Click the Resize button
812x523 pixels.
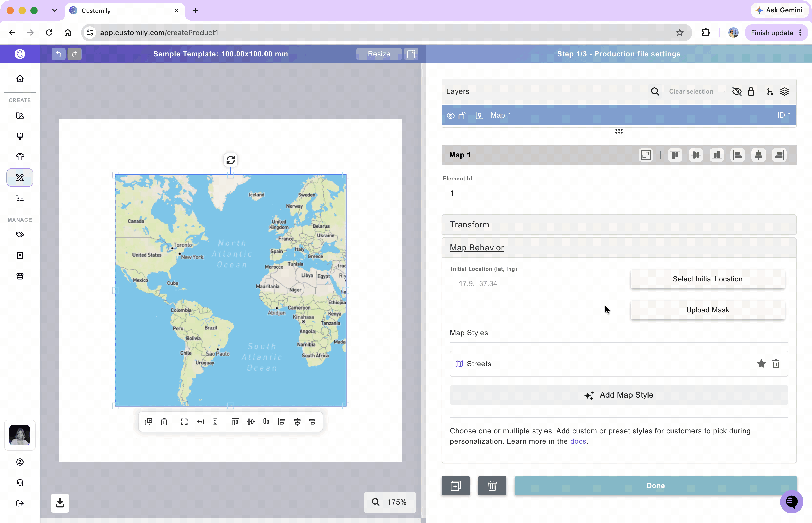[379, 54]
